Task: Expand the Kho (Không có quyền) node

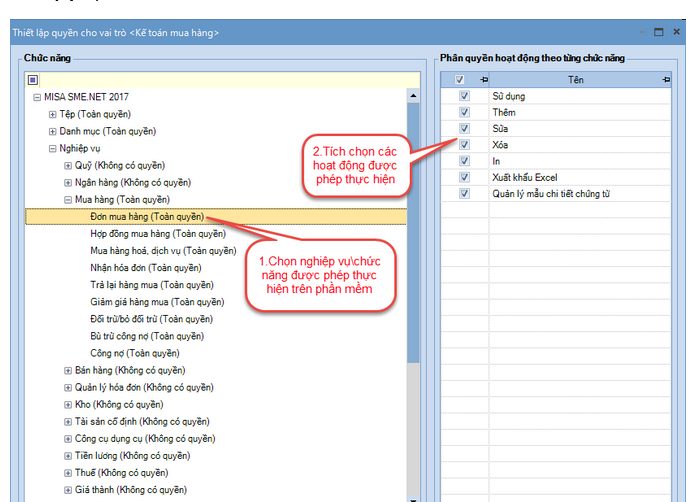Action: (68, 405)
